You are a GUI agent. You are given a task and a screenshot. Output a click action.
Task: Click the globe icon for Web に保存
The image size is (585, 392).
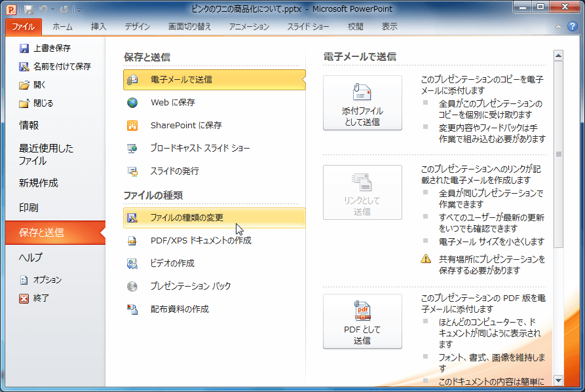pos(132,103)
